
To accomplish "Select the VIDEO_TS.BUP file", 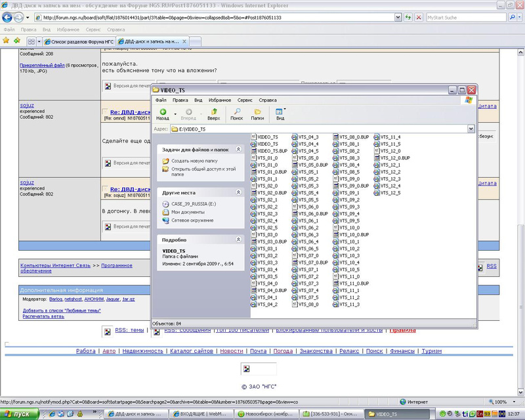I will [268, 151].
